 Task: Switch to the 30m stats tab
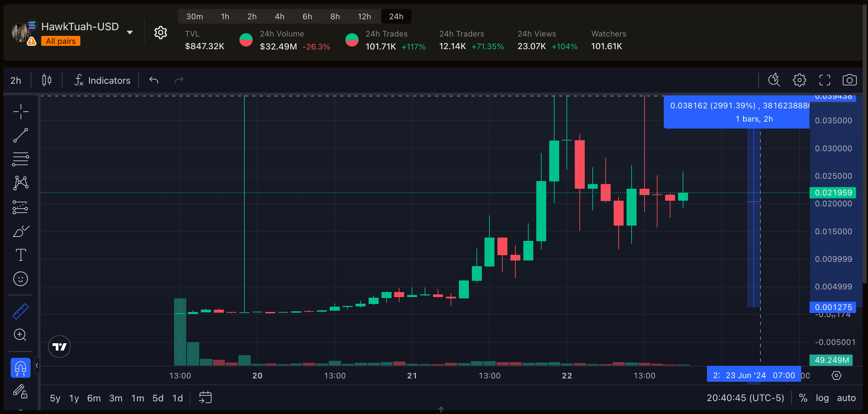point(195,17)
